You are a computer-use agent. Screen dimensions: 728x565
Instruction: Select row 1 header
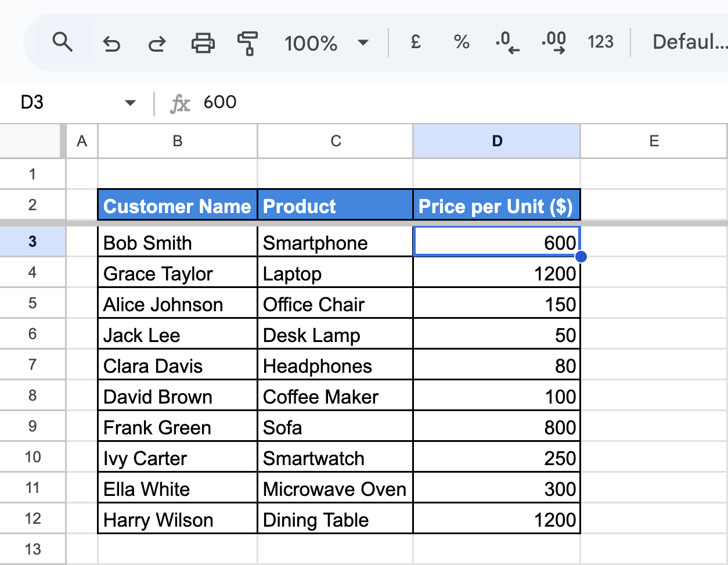[x=33, y=174]
